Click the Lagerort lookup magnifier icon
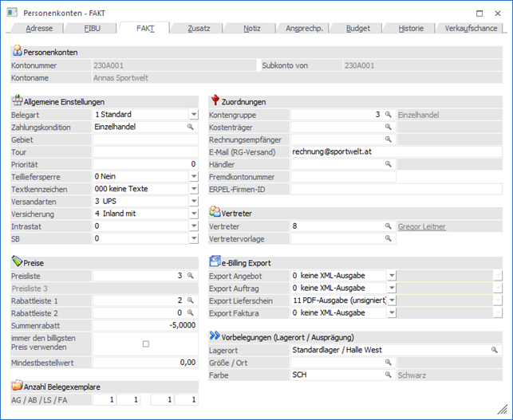 click(x=495, y=349)
